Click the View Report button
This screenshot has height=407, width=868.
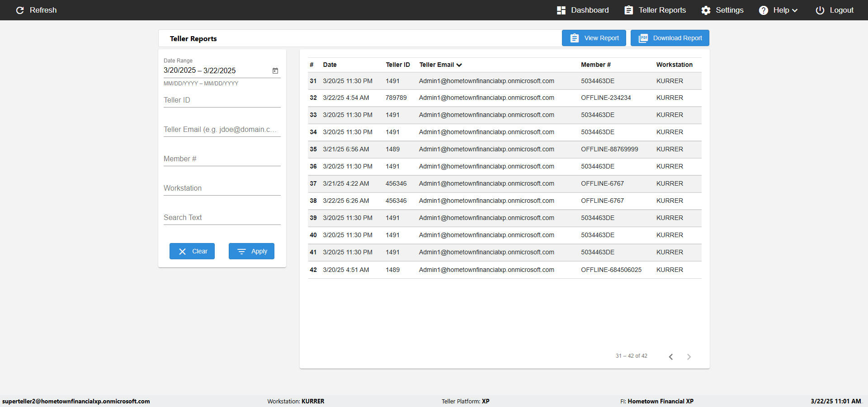pos(594,38)
